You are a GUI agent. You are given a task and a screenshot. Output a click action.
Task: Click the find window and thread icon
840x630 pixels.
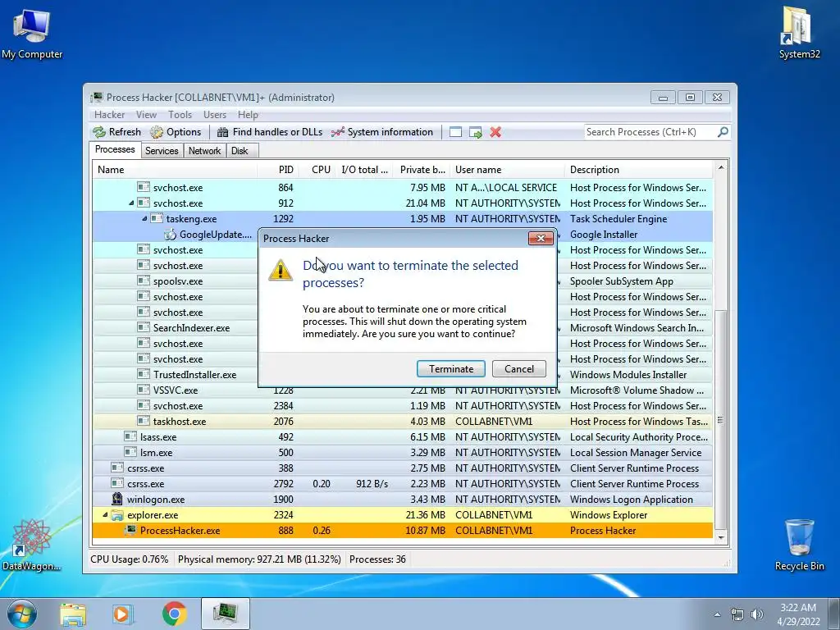coord(475,132)
